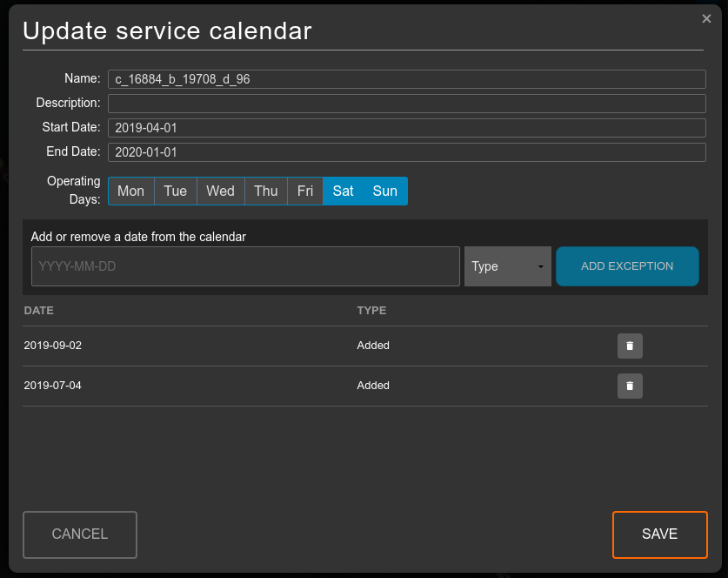The height and width of the screenshot is (578, 728).
Task: Select the Start Date field
Action: pos(406,128)
